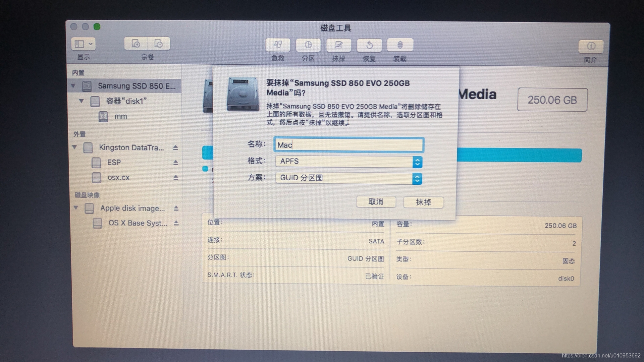This screenshot has width=644, height=362.
Task: Click the disk0 device value
Action: pyautogui.click(x=566, y=279)
